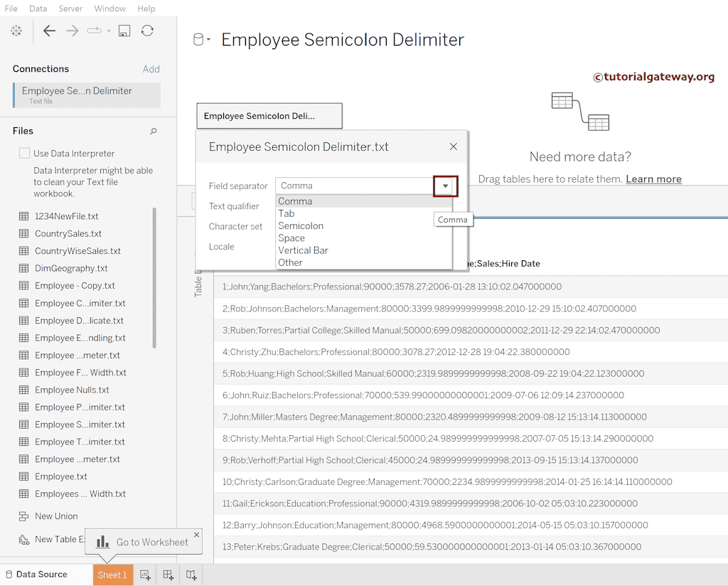Screen dimensions: 728x586
Task: Switch to the Data Source tab
Action: 41,574
